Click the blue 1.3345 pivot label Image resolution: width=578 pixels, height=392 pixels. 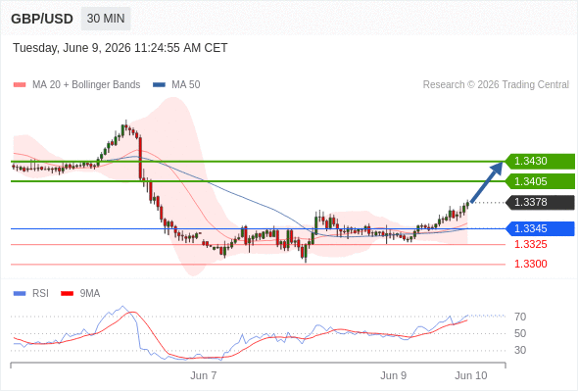click(x=540, y=228)
